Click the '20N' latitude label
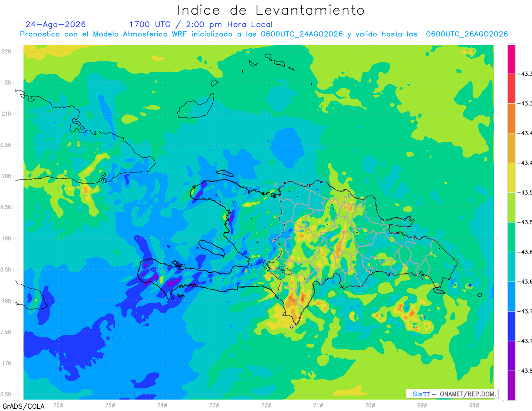 click(x=7, y=176)
